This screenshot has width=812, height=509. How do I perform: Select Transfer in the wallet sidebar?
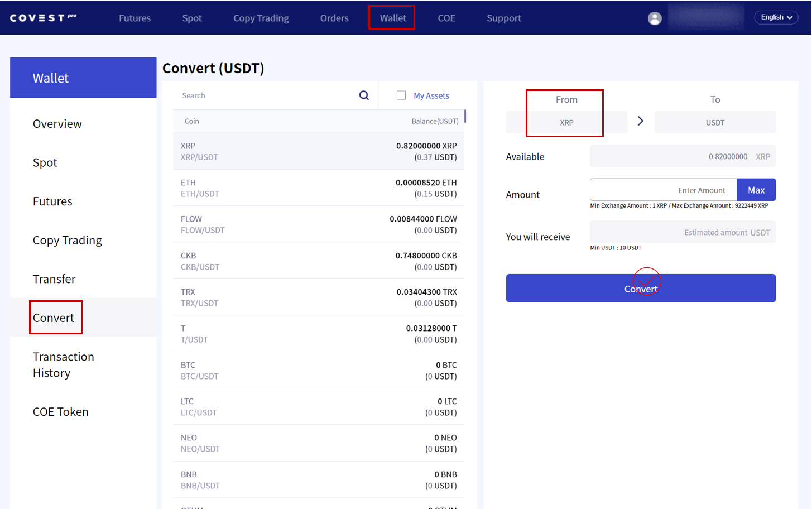pyautogui.click(x=54, y=279)
